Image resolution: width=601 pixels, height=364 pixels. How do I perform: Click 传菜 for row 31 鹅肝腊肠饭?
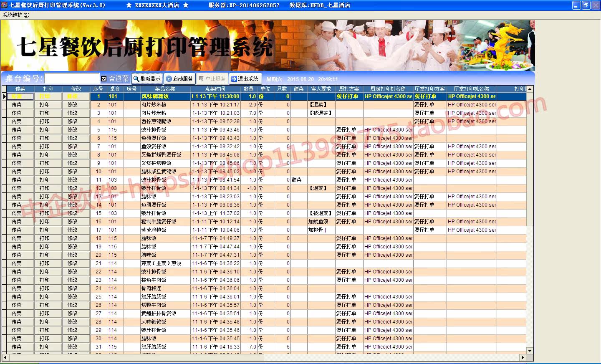pyautogui.click(x=20, y=347)
